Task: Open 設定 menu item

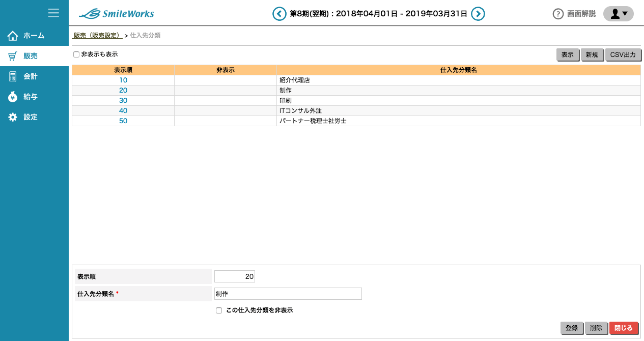Action: point(34,117)
